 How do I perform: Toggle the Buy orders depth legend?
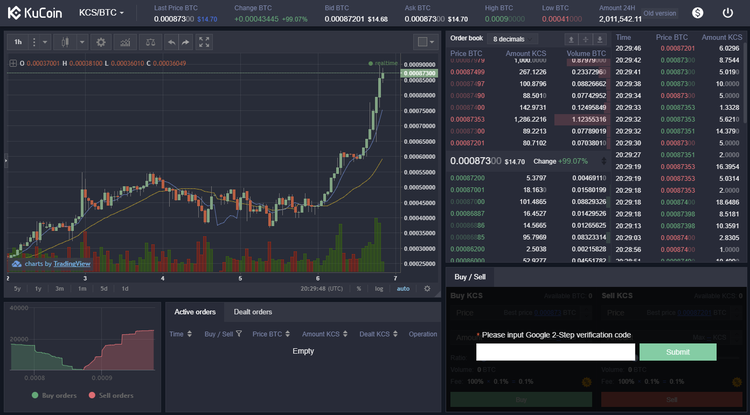(54, 395)
